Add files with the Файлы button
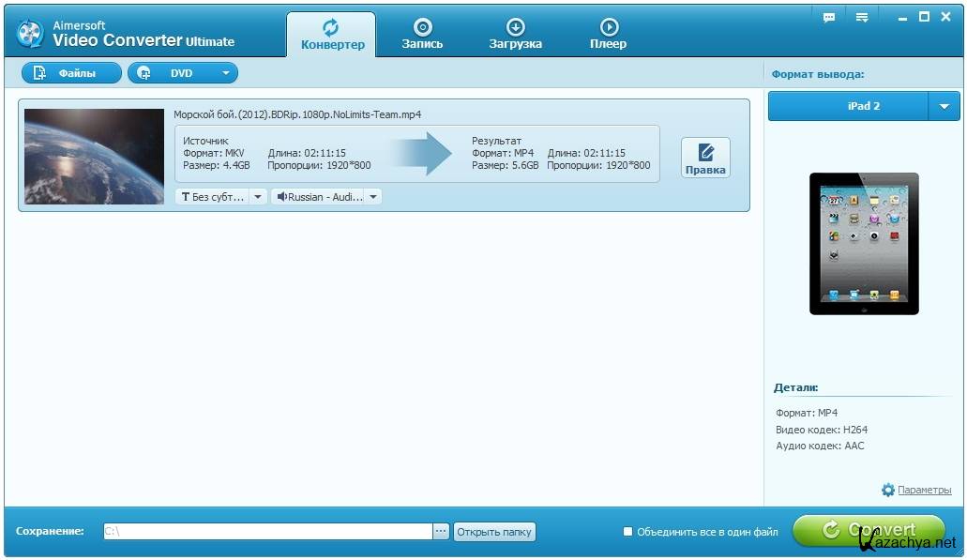Image resolution: width=967 pixels, height=560 pixels. (x=71, y=73)
